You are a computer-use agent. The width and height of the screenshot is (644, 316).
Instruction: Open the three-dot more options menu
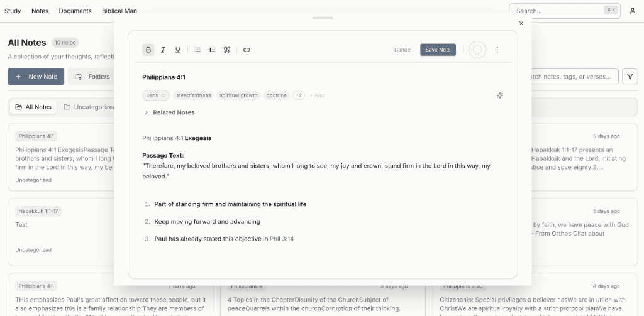coord(497,50)
